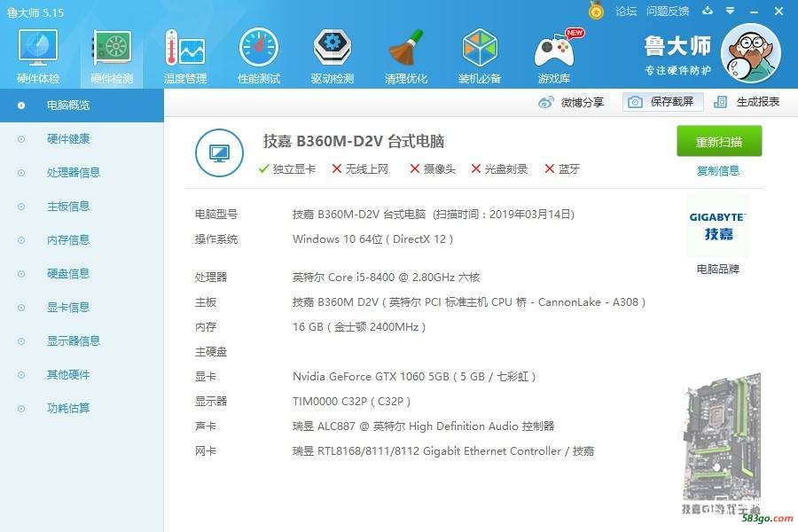
Task: Click the 电脑型号 model value row
Action: click(x=433, y=215)
